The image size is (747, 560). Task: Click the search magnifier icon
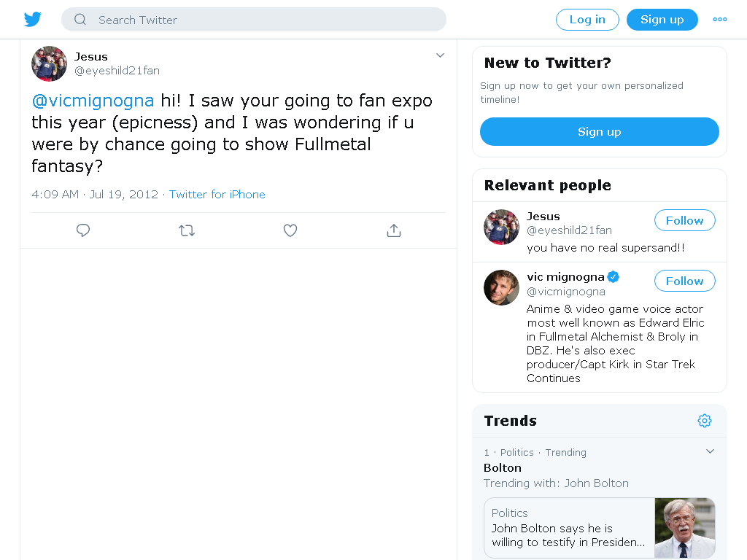pos(80,20)
